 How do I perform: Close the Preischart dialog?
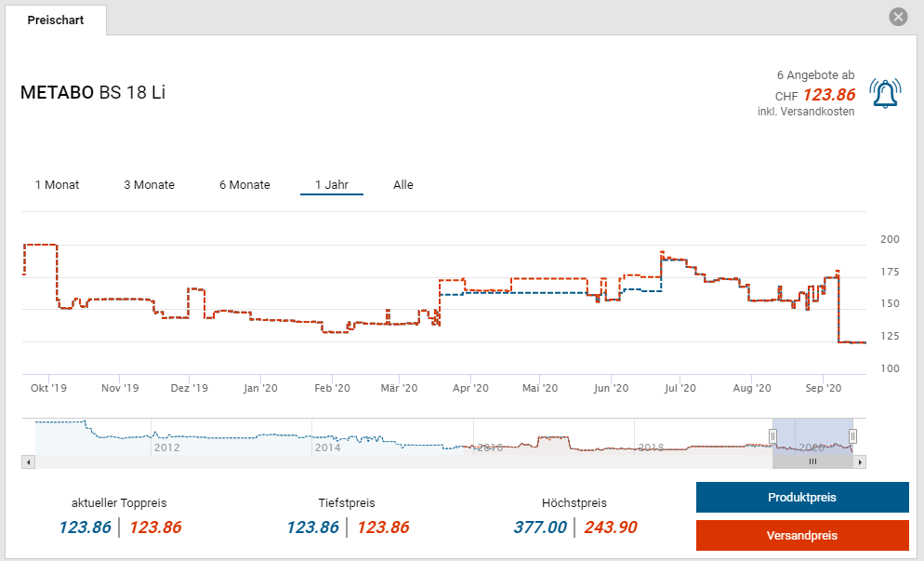click(897, 17)
